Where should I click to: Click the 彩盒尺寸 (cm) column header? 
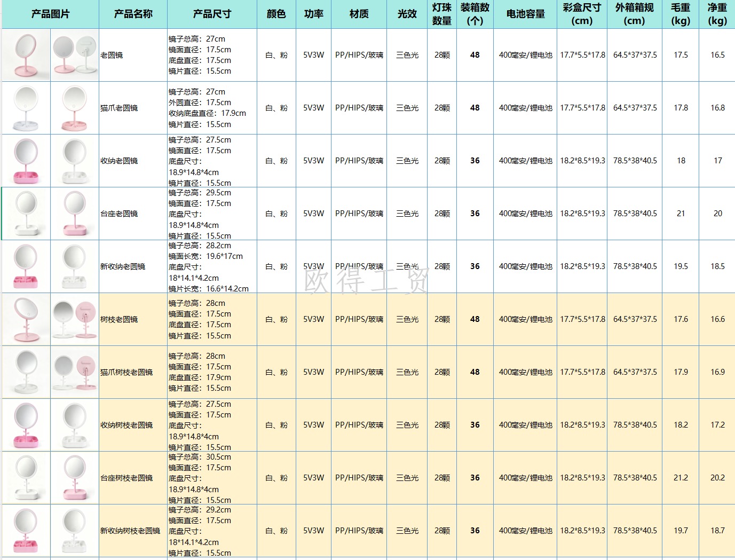pyautogui.click(x=582, y=14)
